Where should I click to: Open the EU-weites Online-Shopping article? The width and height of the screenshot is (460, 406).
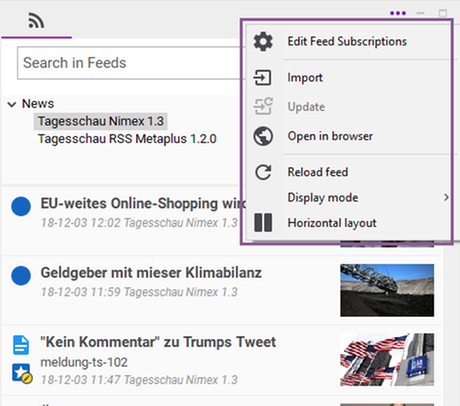(x=143, y=203)
